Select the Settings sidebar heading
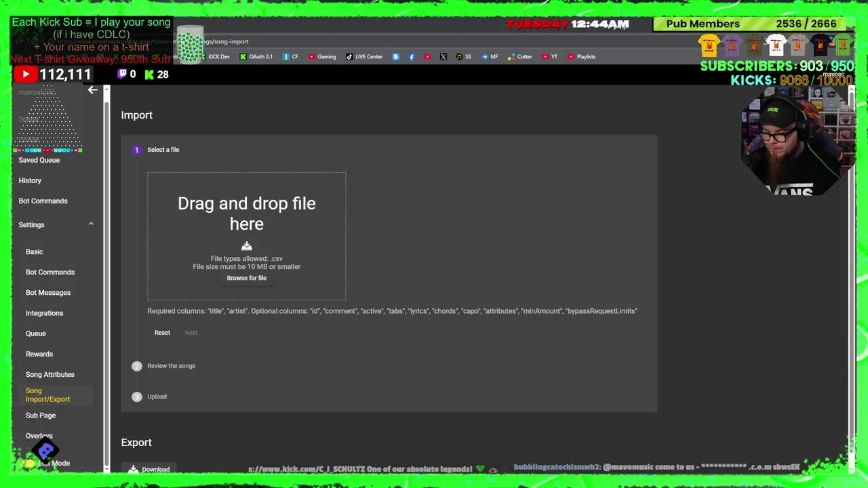This screenshot has width=868, height=488. tap(31, 225)
